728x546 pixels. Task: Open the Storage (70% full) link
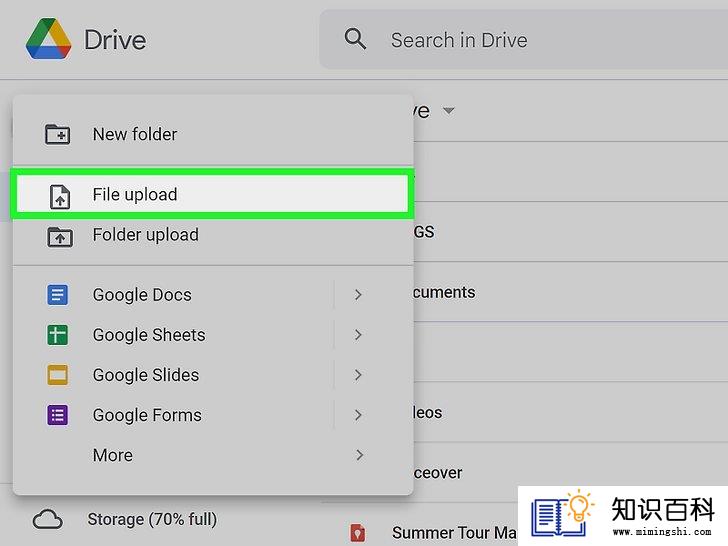(x=152, y=519)
